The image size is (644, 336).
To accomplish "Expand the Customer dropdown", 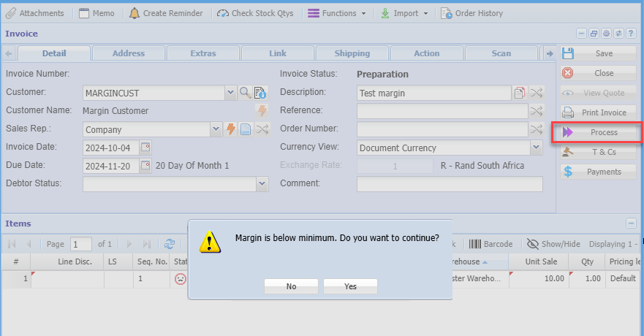I will point(230,93).
